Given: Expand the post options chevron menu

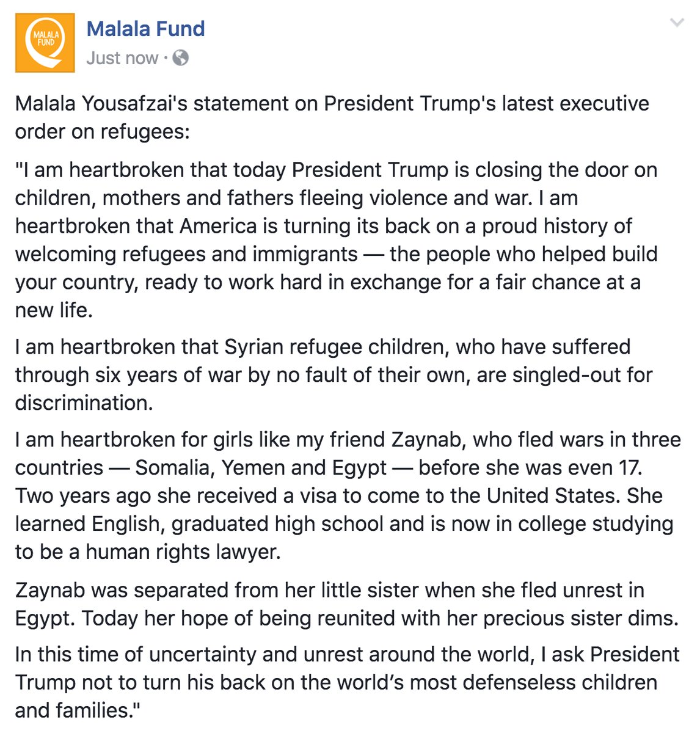Looking at the screenshot, I should (x=676, y=23).
